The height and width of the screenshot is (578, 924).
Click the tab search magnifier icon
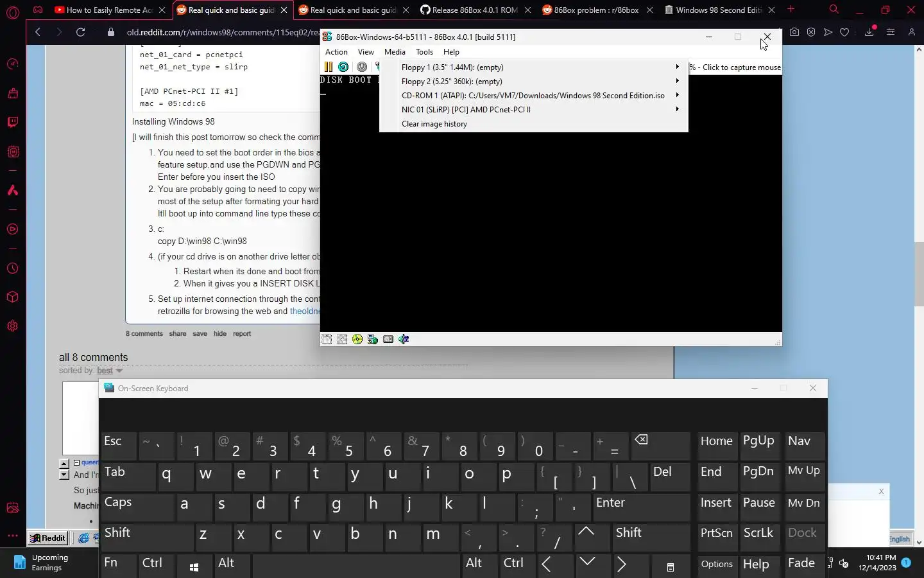834,10
